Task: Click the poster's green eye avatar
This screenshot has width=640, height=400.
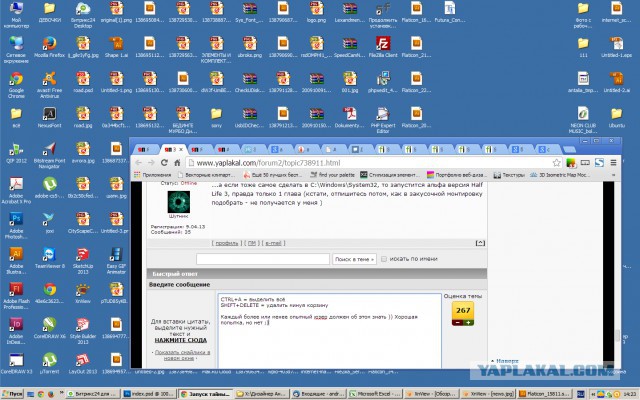Action: click(x=179, y=201)
